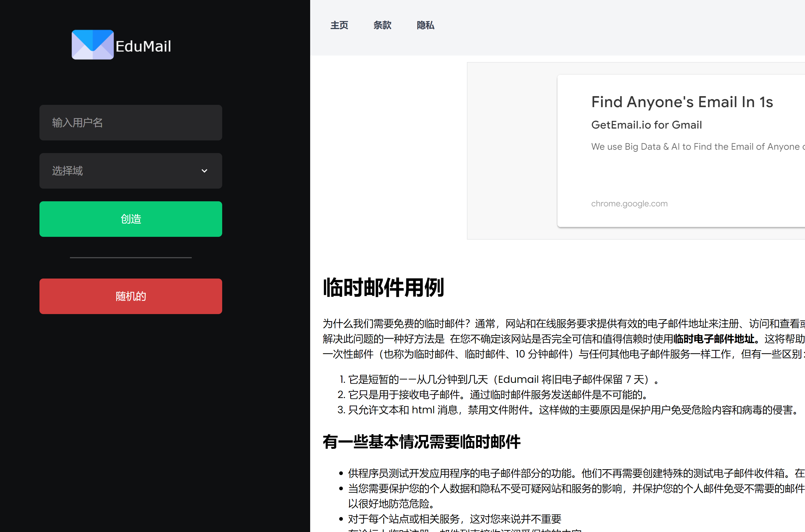Focus the 输入用户名 username field
The width and height of the screenshot is (805, 532).
click(131, 122)
